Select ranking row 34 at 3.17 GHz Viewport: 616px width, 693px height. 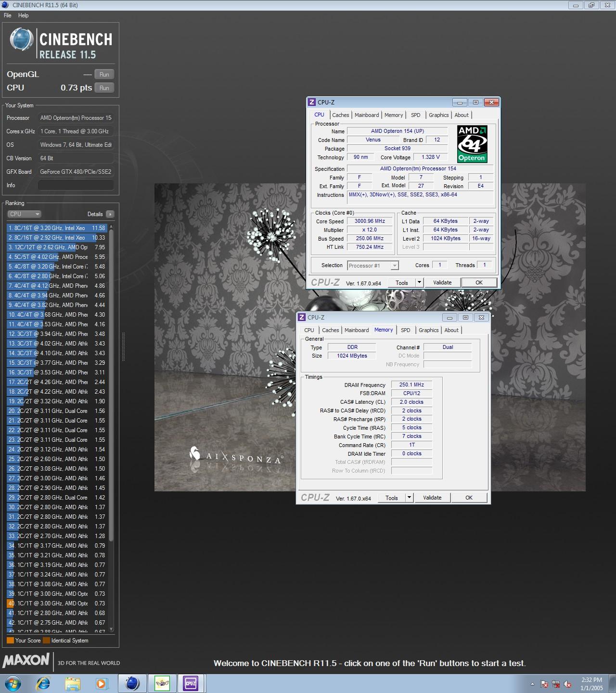pyautogui.click(x=57, y=546)
